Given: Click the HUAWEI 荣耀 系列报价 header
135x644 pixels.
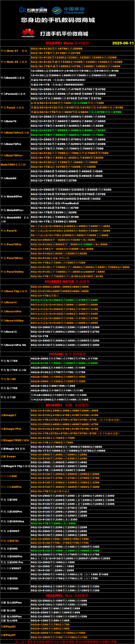Looking at the screenshot, I should pyautogui.click(x=67, y=405).
